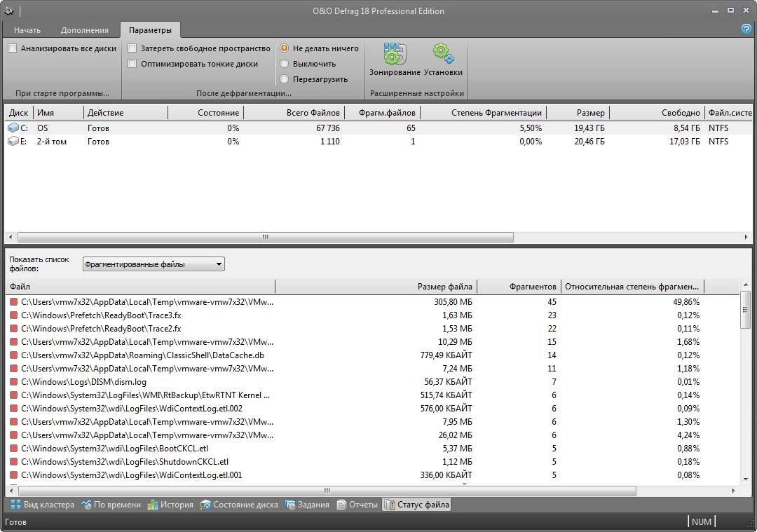This screenshot has height=532, width=757.
Task: Open the Дополнения ribbon tab
Action: click(x=85, y=30)
